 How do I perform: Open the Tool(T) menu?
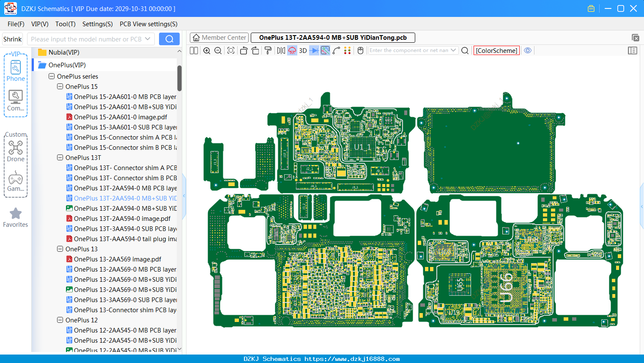[66, 24]
